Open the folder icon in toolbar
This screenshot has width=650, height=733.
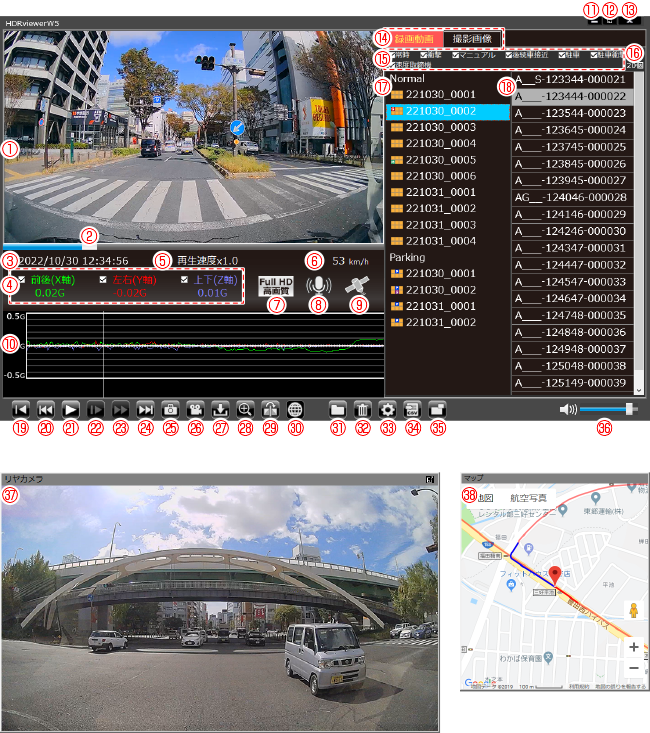click(337, 409)
